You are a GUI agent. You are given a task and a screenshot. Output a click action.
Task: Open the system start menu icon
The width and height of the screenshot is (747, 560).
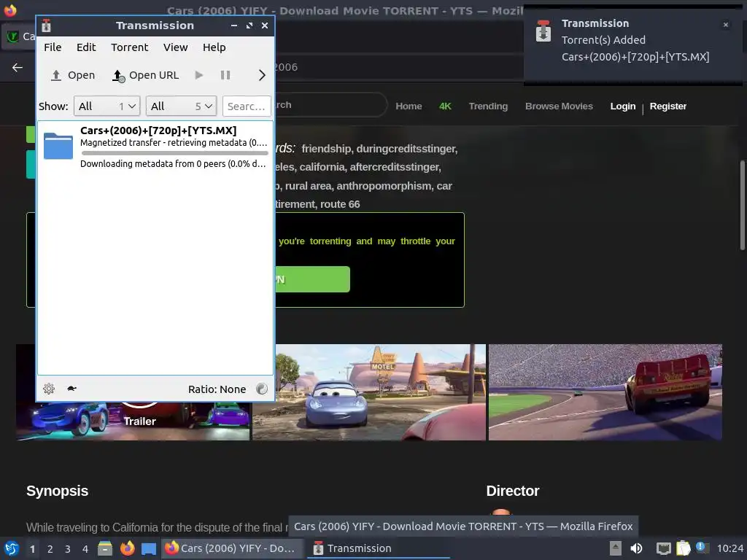pos(12,548)
